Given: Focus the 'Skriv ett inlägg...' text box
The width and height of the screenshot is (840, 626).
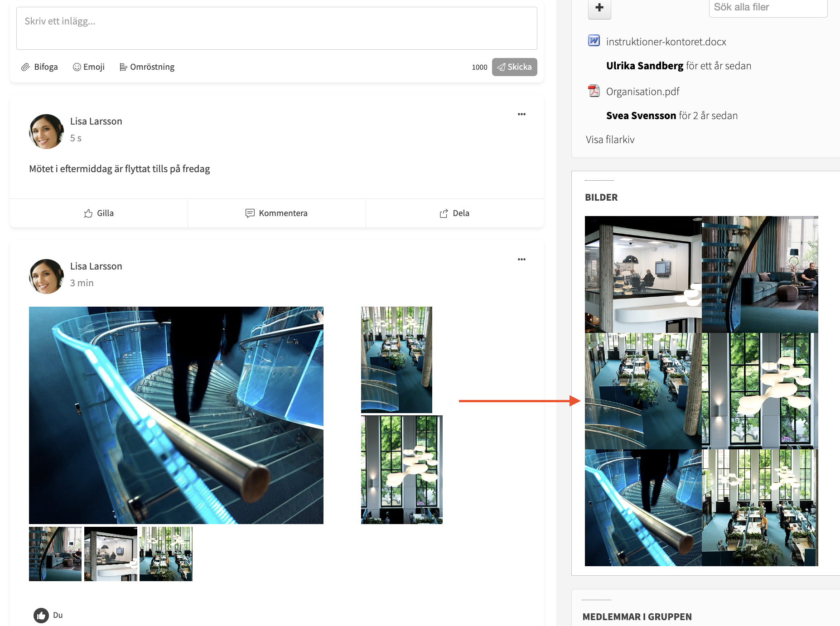Looking at the screenshot, I should pos(277,28).
